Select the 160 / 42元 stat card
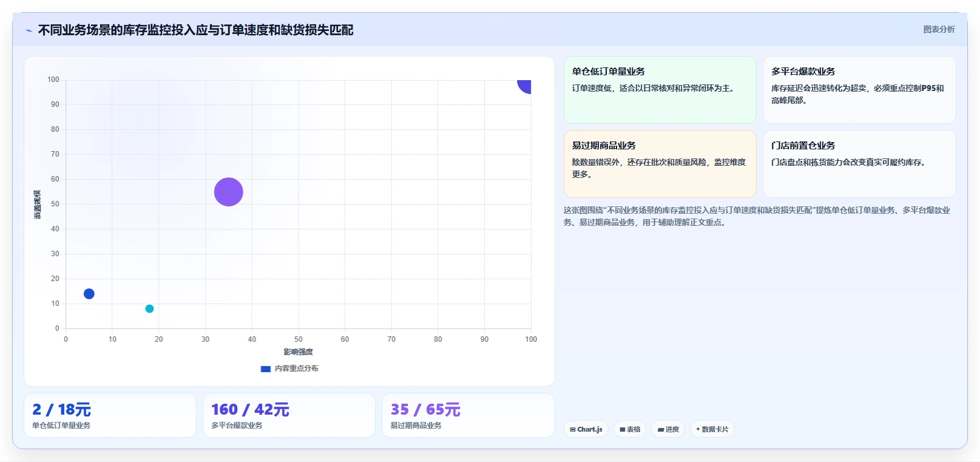 click(x=289, y=415)
